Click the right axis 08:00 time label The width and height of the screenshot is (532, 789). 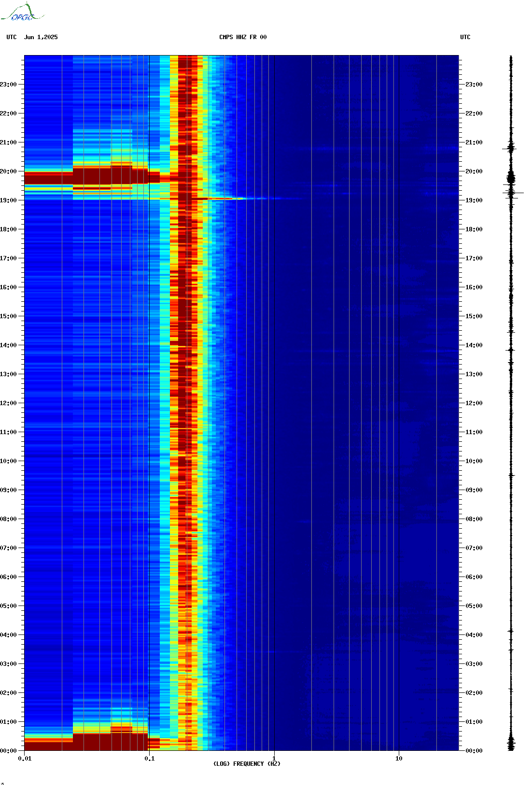pyautogui.click(x=474, y=519)
